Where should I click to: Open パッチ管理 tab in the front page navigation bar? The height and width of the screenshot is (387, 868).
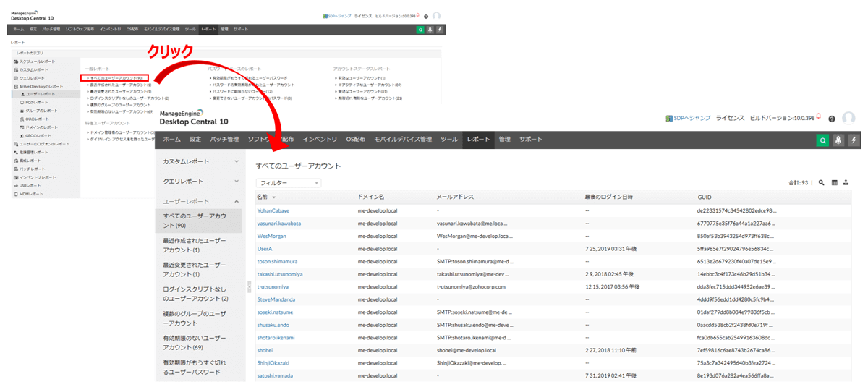(224, 140)
